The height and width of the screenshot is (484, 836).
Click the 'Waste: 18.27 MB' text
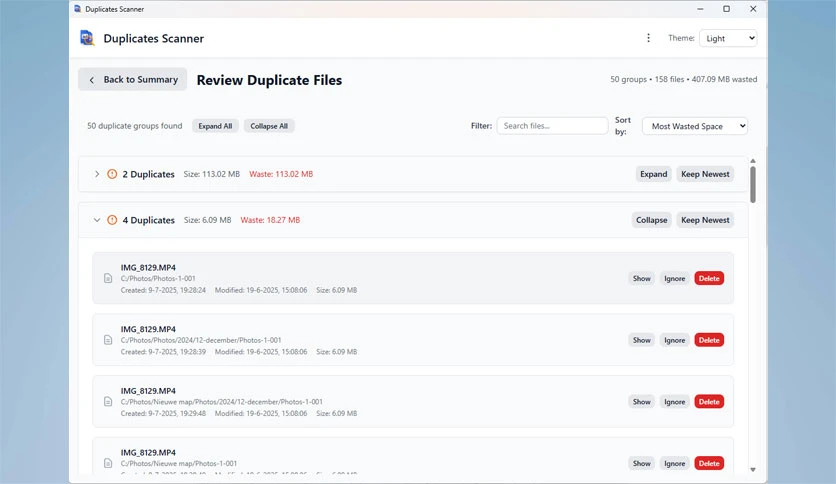point(270,220)
